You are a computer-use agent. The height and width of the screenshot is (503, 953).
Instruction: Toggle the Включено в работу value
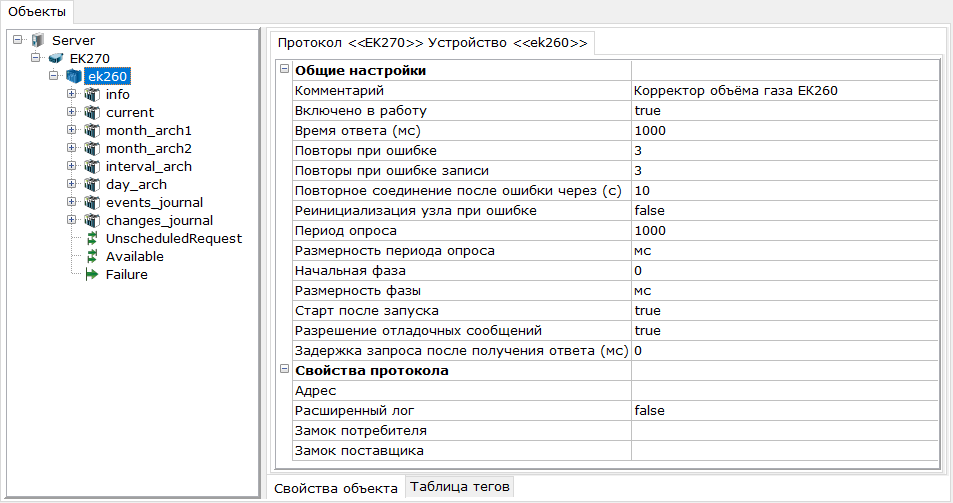[x=785, y=111]
